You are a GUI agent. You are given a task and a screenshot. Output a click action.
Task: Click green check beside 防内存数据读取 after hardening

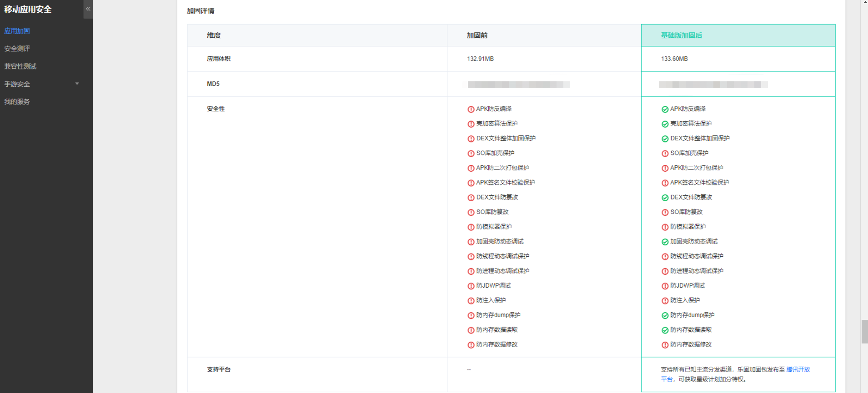(x=665, y=330)
